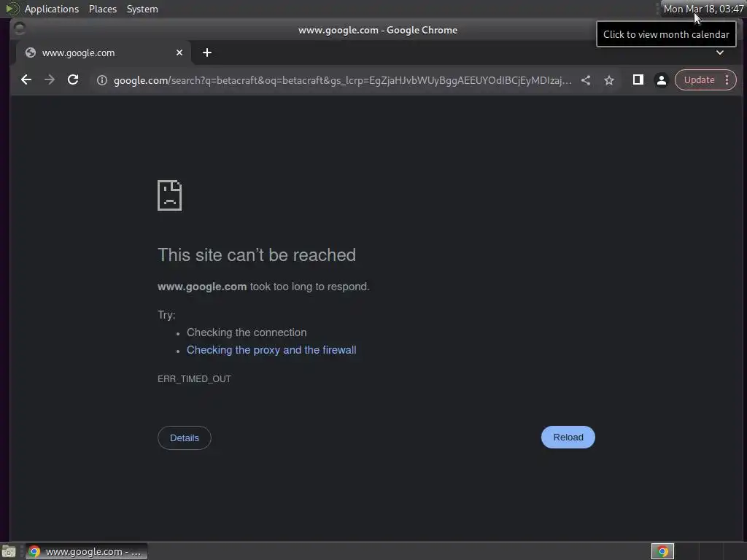Open the profile avatar icon

tap(661, 80)
